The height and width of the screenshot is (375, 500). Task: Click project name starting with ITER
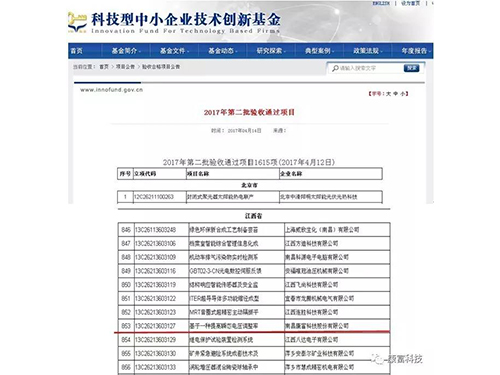[224, 298]
